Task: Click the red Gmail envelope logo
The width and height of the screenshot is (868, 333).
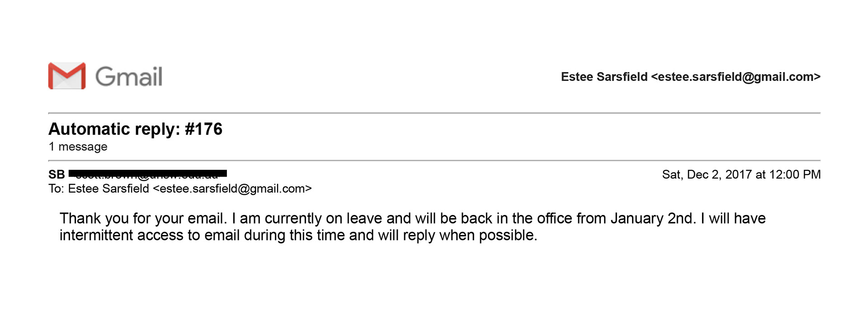Action: coord(67,76)
